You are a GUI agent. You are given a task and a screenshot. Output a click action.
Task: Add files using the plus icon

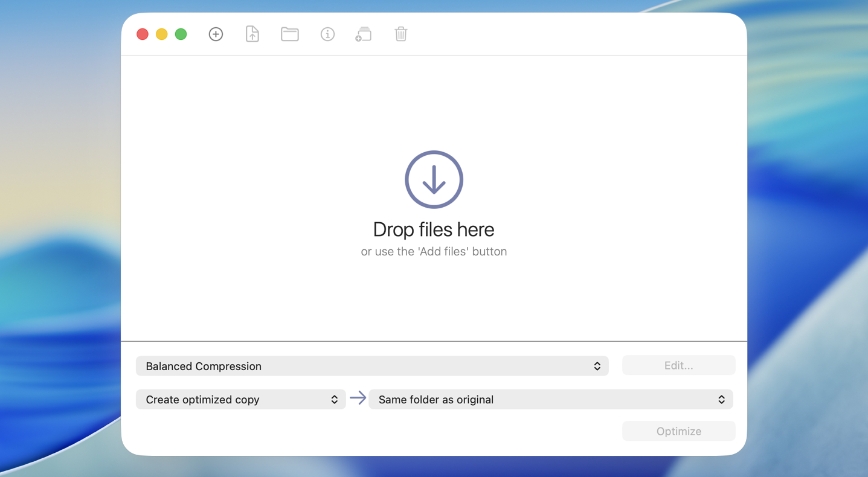click(216, 34)
